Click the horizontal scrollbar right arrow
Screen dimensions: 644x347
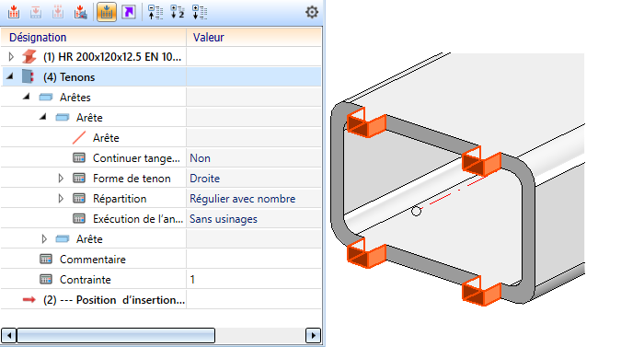pyautogui.click(x=313, y=335)
